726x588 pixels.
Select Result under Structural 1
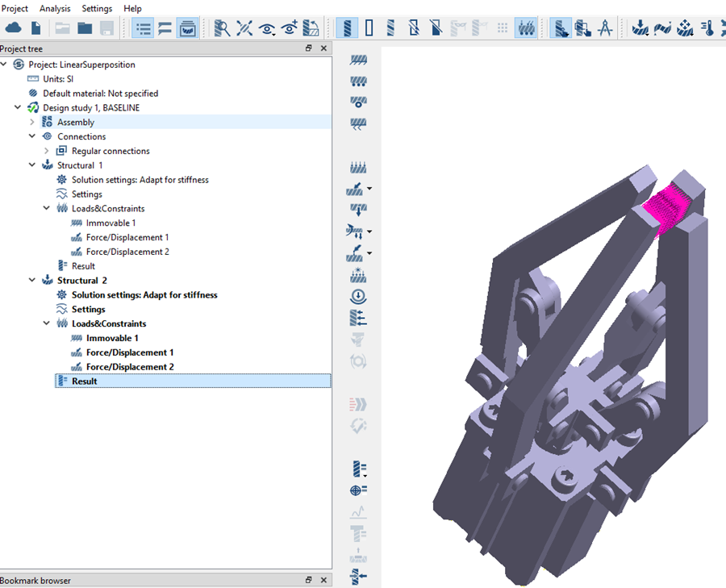point(83,266)
